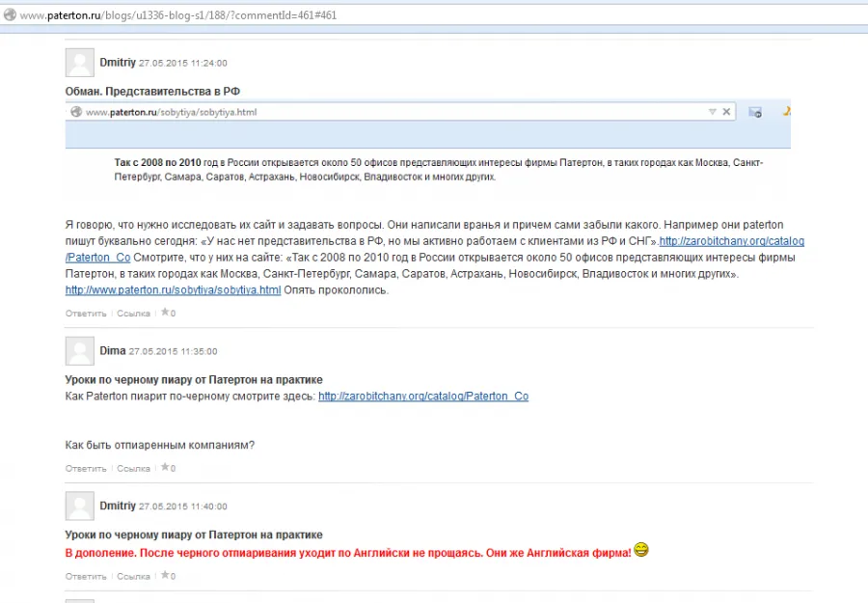Click the timestamp '27.05.2015 11:40:00'
Image resolution: width=868 pixels, height=603 pixels.
[182, 507]
